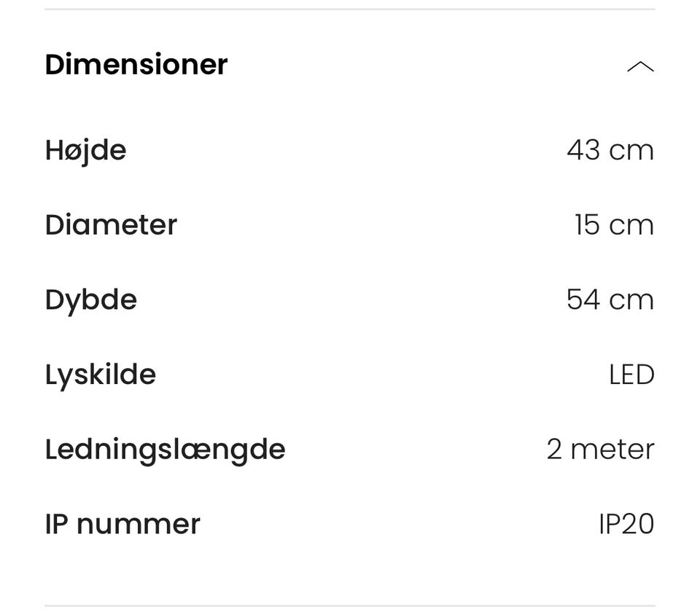Select the Diameter label
Image resolution: width=700 pixels, height=615 pixels.
point(111,224)
